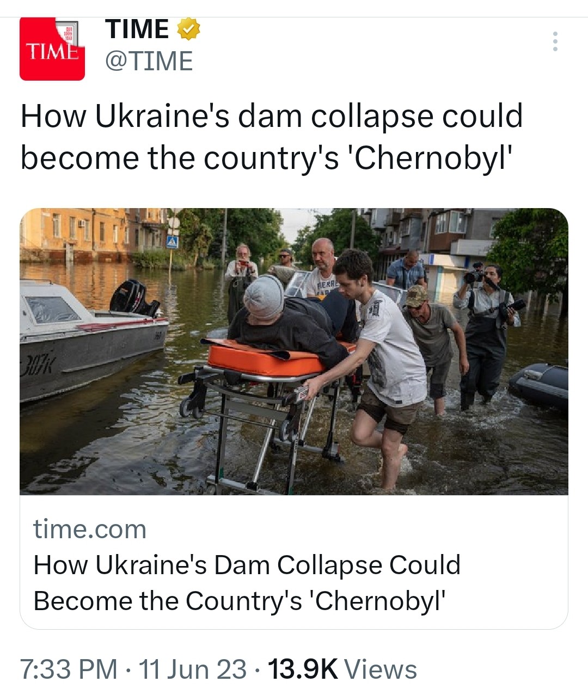
Task: Click the TIME display name
Action: coord(137,29)
